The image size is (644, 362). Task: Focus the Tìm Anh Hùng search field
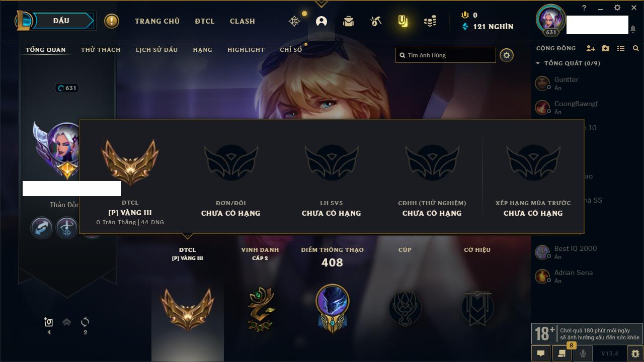[446, 55]
